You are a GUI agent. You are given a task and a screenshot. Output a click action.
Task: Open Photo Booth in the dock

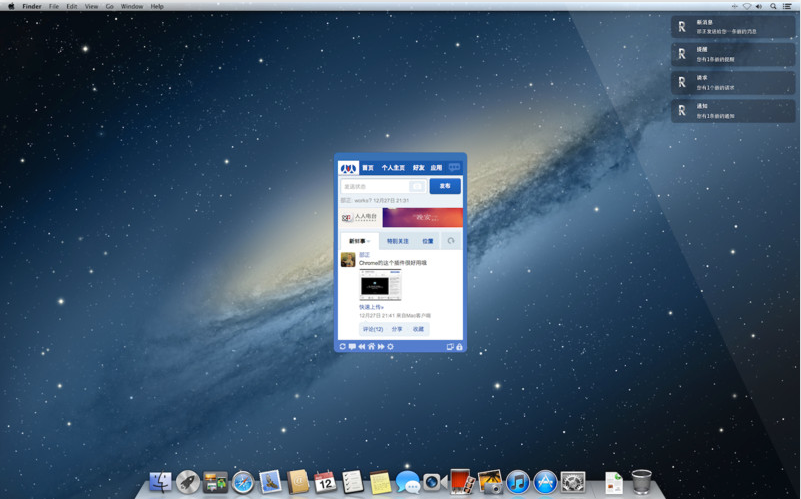coord(462,482)
